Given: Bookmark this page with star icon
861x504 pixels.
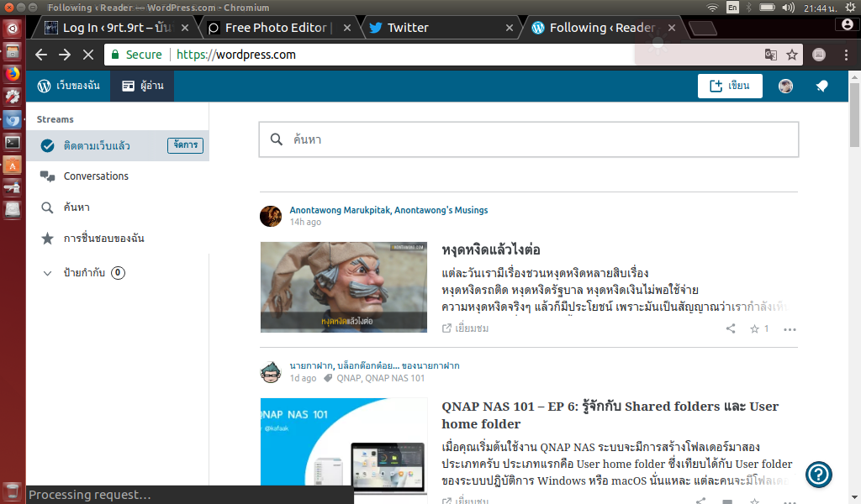Looking at the screenshot, I should 792,55.
